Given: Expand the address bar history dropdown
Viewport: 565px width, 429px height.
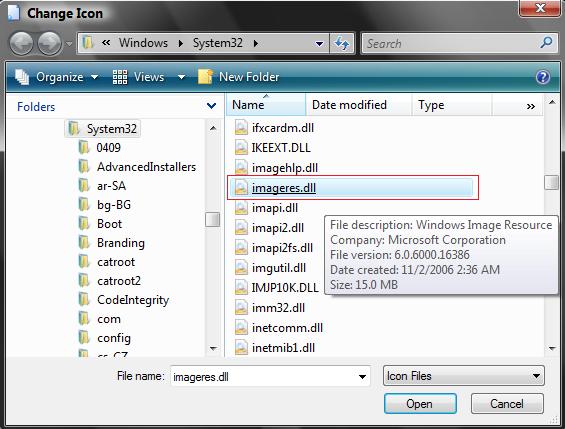Looking at the screenshot, I should point(319,44).
